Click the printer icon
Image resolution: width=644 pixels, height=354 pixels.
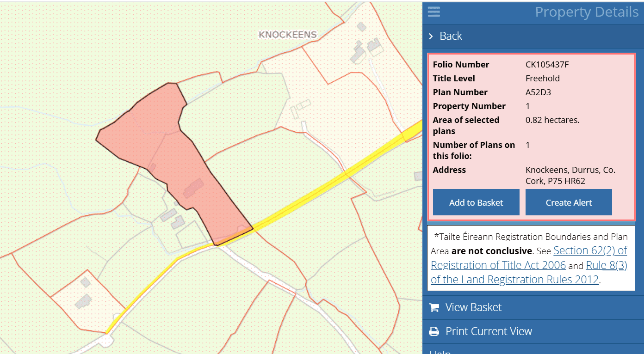point(434,331)
